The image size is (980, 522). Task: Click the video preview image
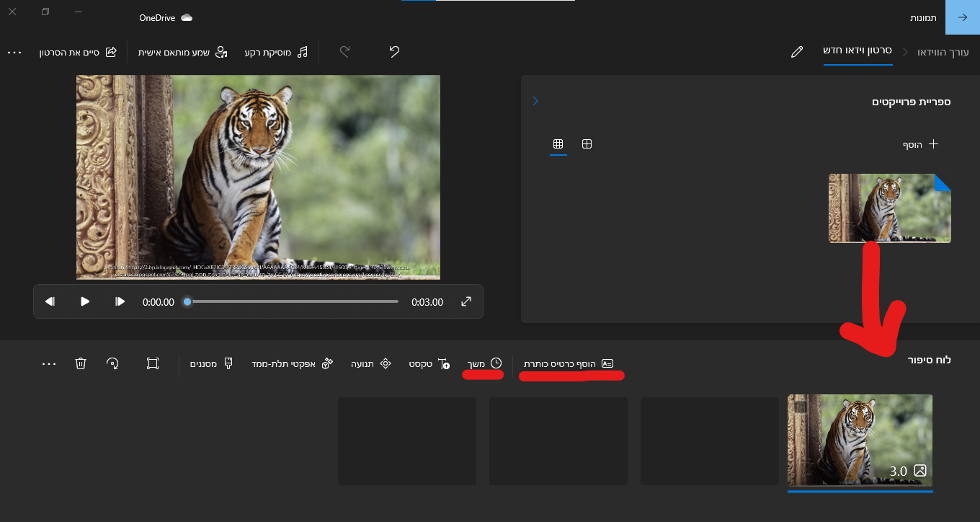[258, 177]
